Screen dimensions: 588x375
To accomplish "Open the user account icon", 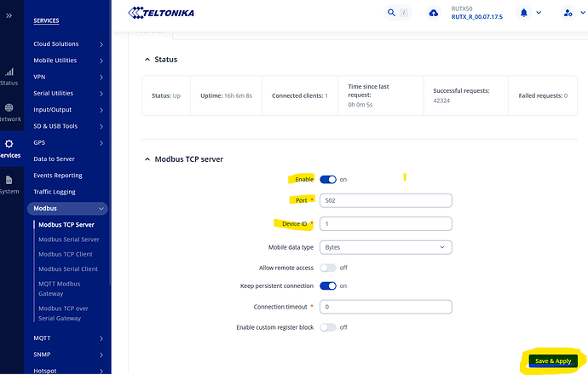I will [568, 13].
